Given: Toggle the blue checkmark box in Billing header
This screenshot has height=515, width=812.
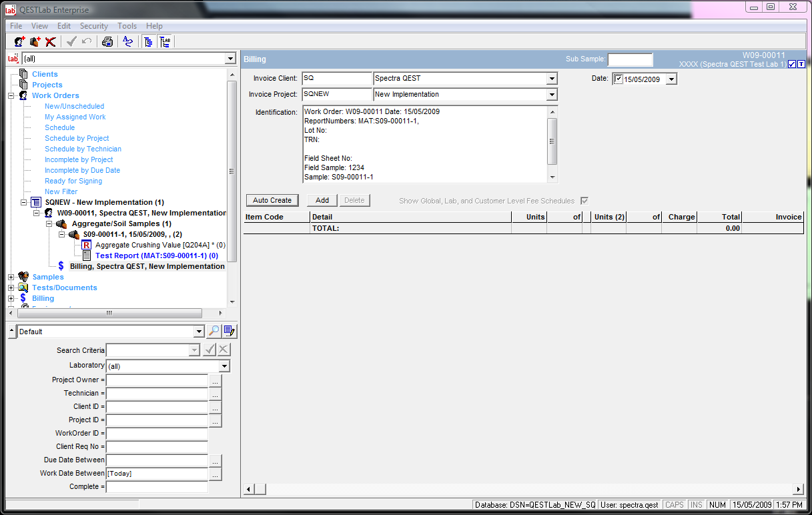Looking at the screenshot, I should click(792, 64).
